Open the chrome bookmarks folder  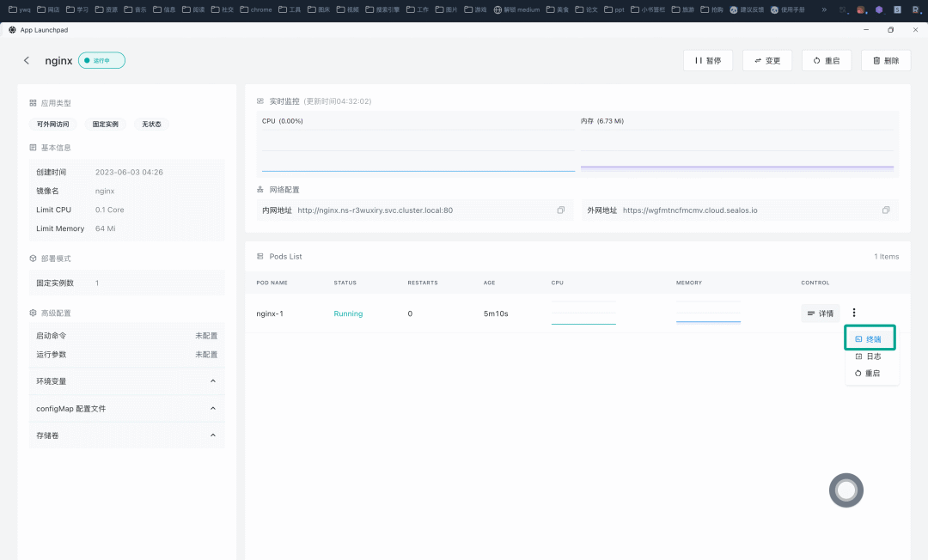pyautogui.click(x=256, y=9)
